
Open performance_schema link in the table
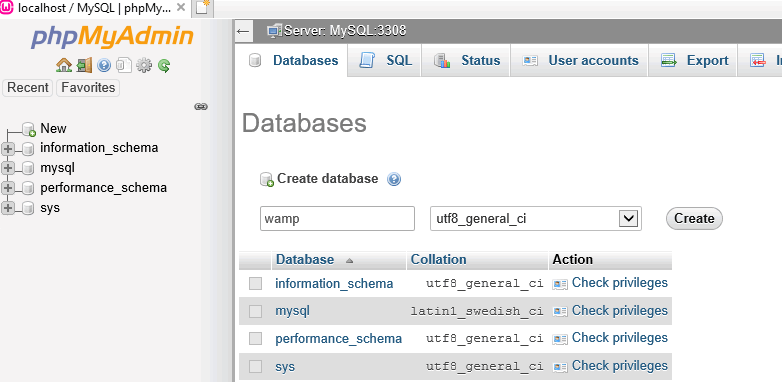[x=338, y=339]
